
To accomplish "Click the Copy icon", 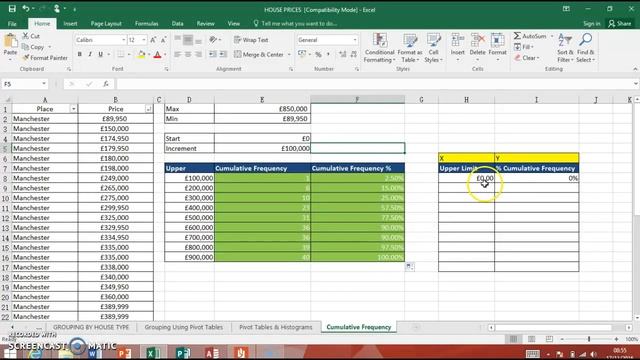I will (x=25, y=47).
